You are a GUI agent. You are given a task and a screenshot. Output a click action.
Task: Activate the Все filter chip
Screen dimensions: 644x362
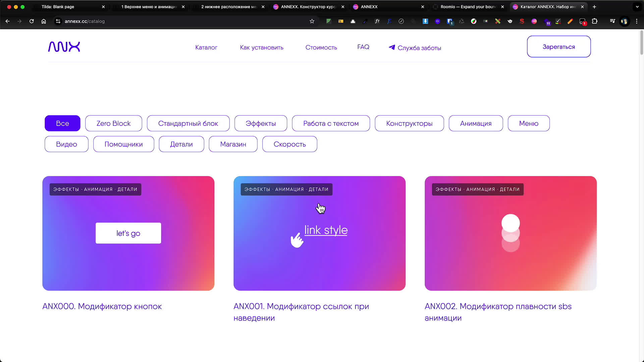[x=62, y=123]
